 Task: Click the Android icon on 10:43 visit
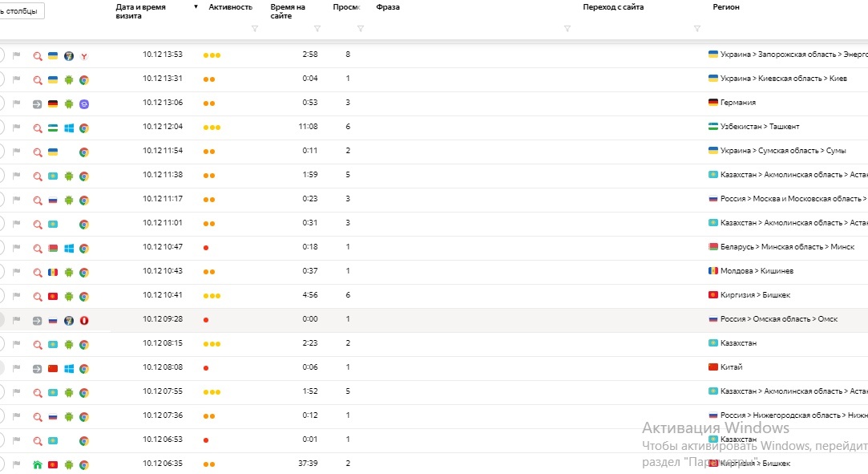click(69, 272)
